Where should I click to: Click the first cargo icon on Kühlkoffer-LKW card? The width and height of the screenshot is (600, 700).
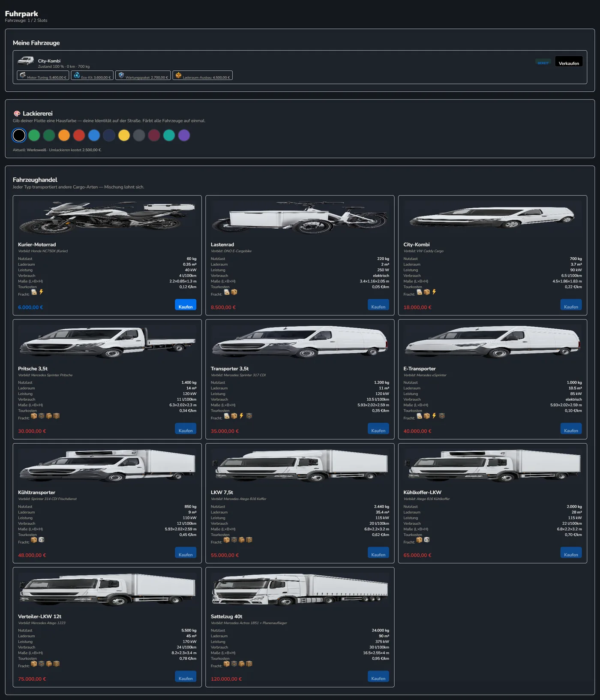419,540
